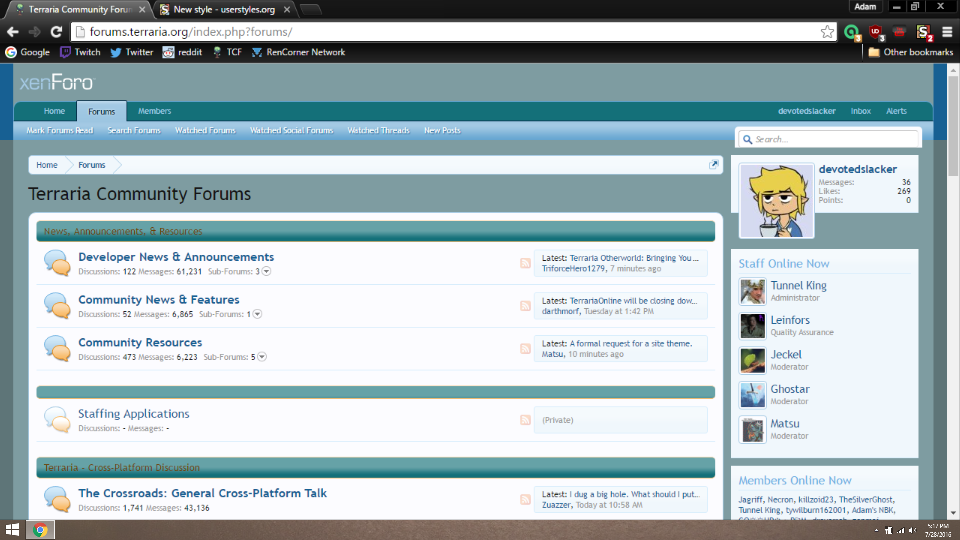This screenshot has height=540, width=960.
Task: Open the Inbox link
Action: [x=860, y=111]
